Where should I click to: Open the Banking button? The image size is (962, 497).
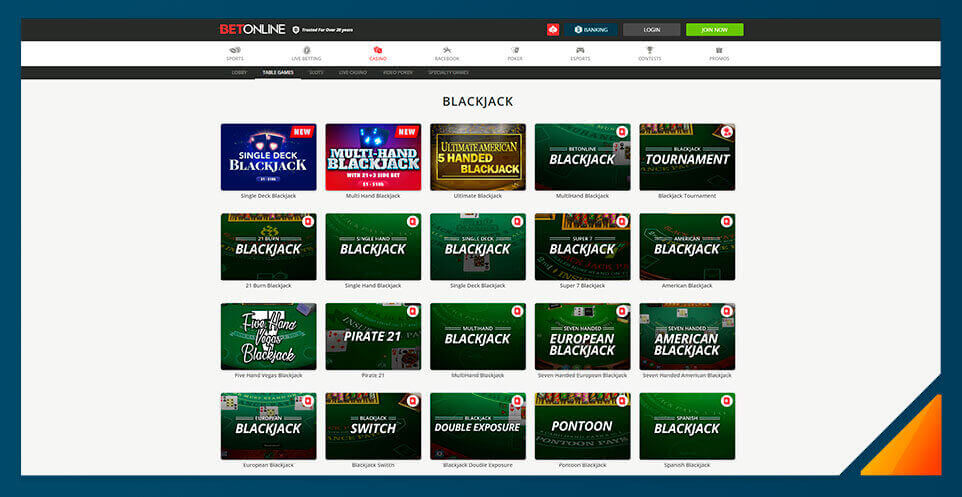coord(591,29)
